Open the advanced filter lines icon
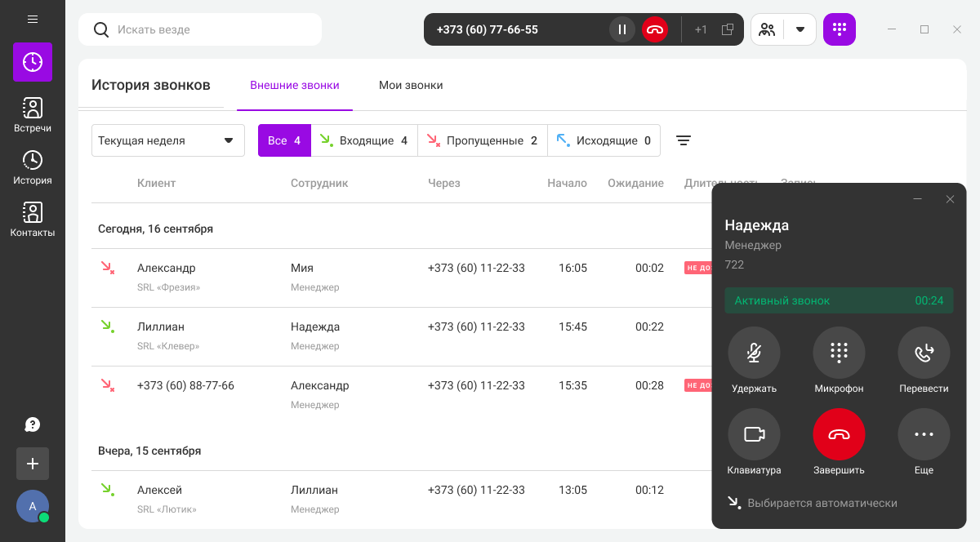This screenshot has height=542, width=980. pyautogui.click(x=684, y=140)
